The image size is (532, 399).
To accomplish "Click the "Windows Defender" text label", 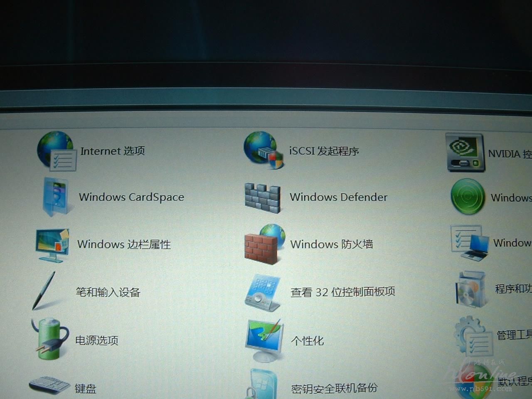I will [x=339, y=197].
